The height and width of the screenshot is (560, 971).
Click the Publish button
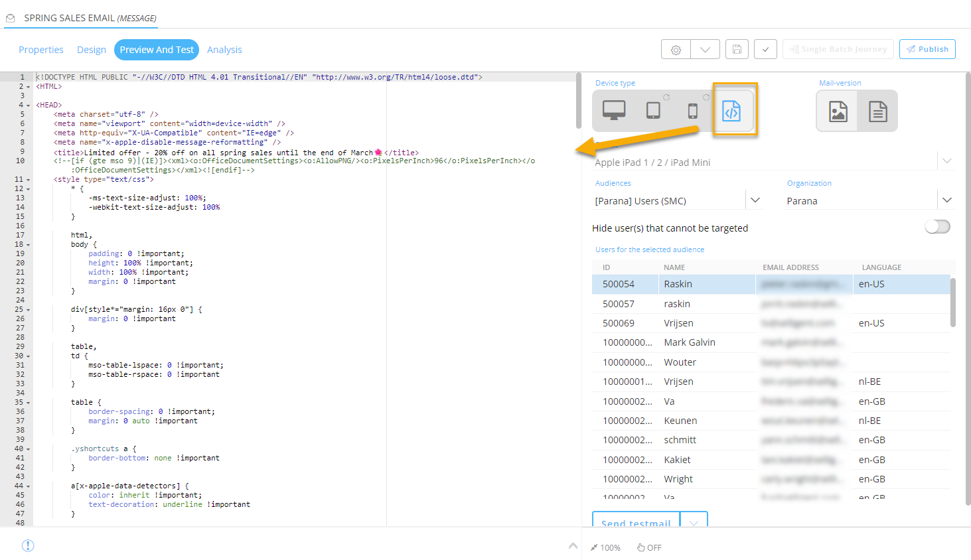click(927, 49)
